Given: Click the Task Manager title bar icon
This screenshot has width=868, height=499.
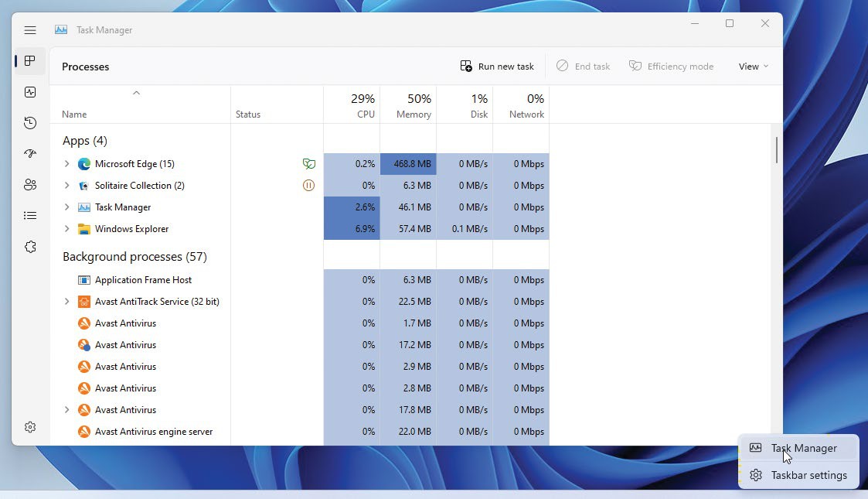Looking at the screenshot, I should pos(61,30).
